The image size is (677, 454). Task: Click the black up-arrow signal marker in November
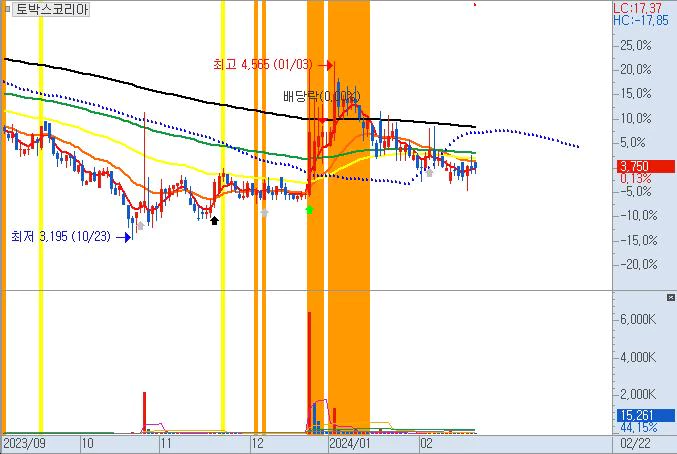tap(214, 221)
